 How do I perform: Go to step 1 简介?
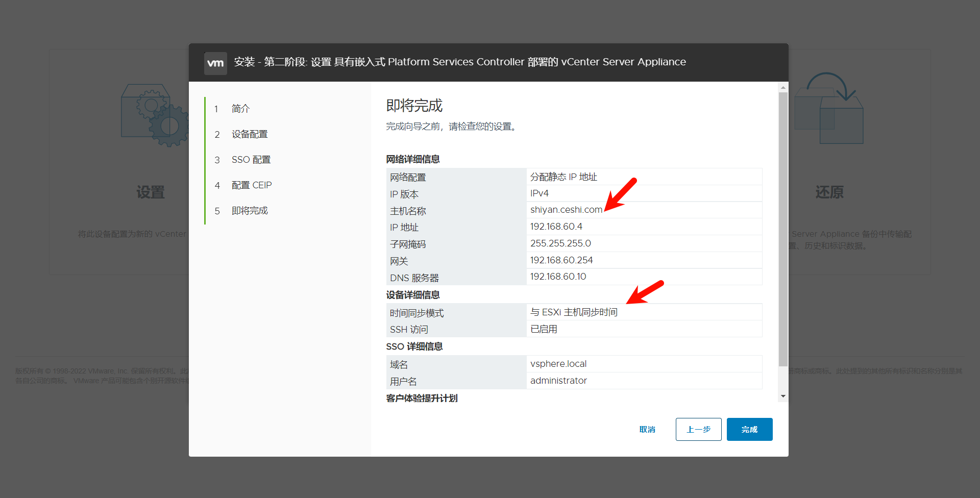(x=240, y=109)
